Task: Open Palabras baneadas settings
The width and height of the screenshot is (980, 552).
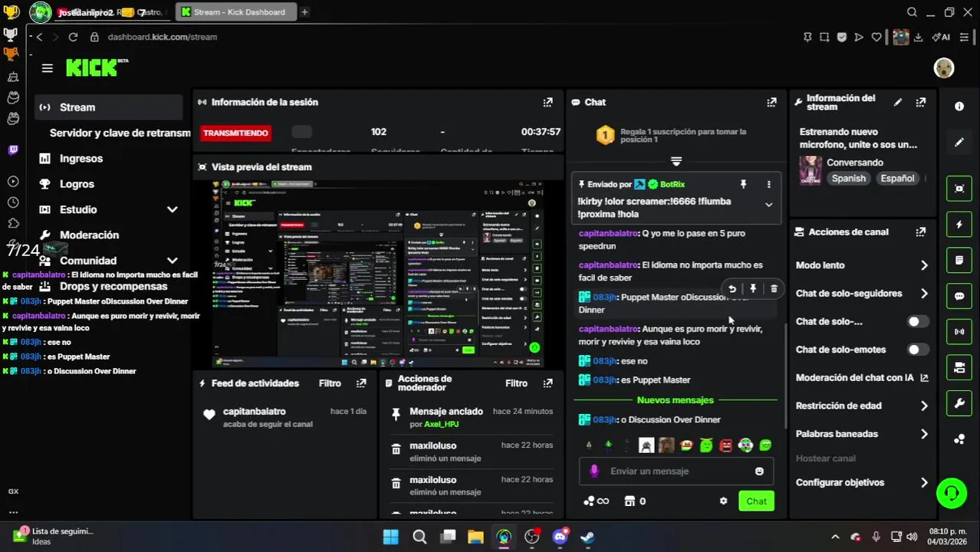Action: pyautogui.click(x=863, y=434)
